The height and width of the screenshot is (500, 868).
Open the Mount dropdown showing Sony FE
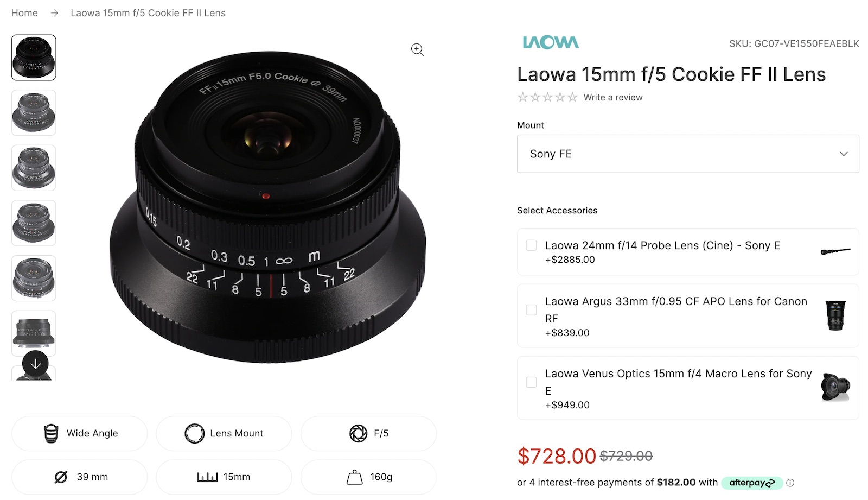pos(688,154)
